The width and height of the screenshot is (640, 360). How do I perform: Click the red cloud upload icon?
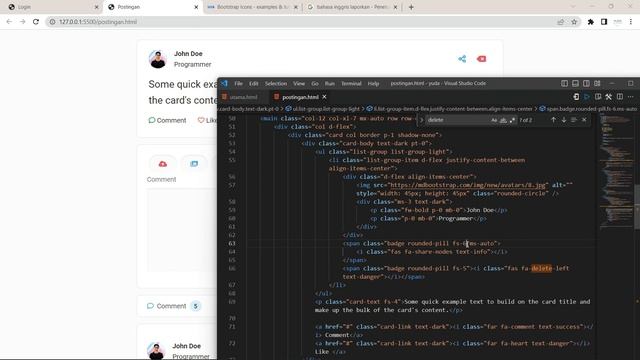pos(163,164)
